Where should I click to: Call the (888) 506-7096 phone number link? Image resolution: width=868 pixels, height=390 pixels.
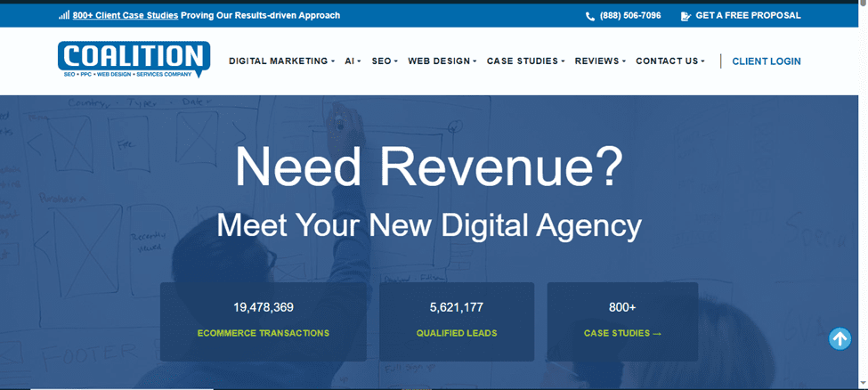[x=630, y=16]
